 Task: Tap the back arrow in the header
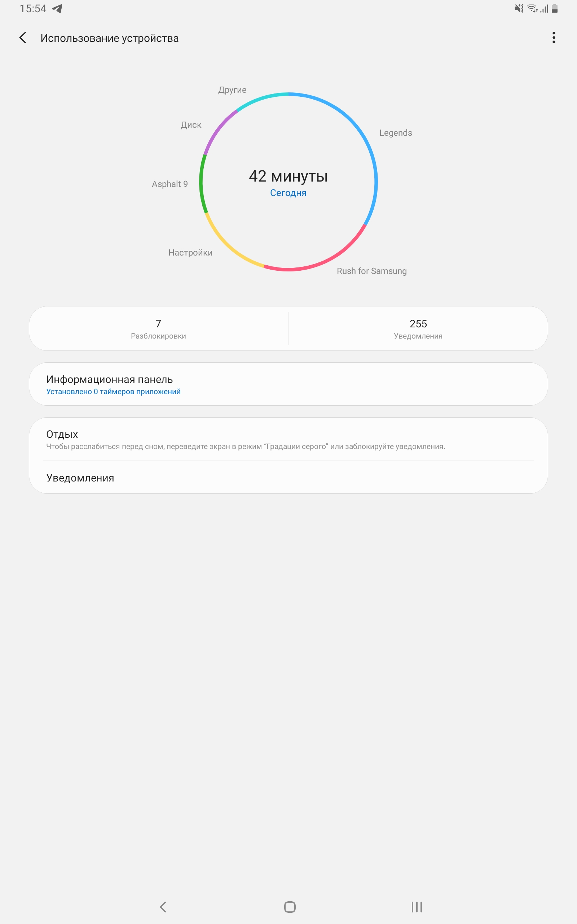(23, 38)
